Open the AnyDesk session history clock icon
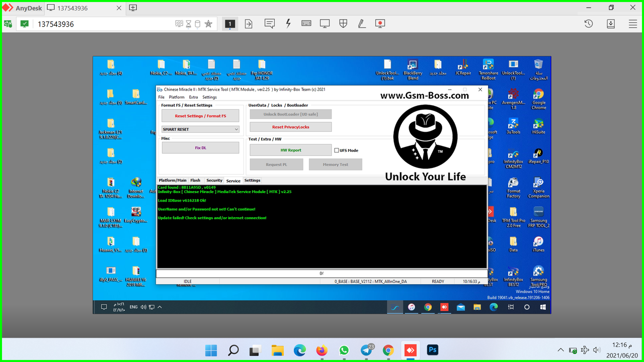644x362 pixels. [589, 24]
